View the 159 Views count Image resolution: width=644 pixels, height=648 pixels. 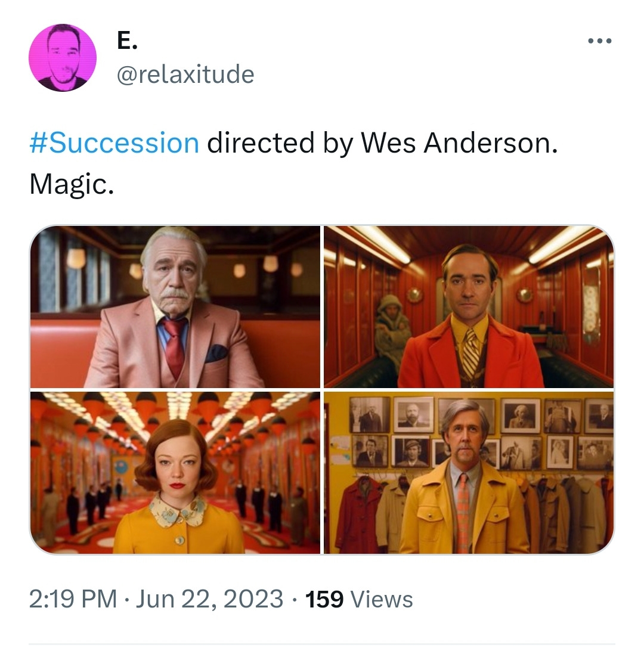(359, 599)
